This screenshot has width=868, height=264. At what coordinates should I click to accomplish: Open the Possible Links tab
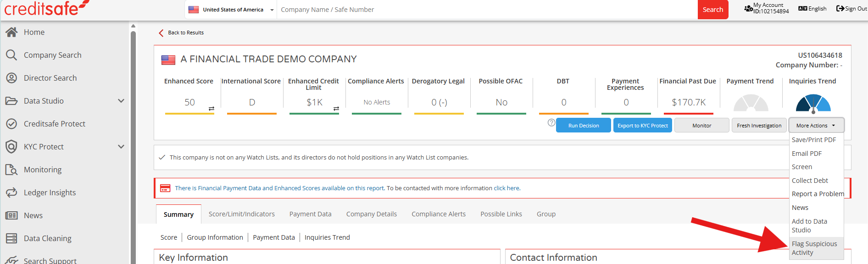501,214
